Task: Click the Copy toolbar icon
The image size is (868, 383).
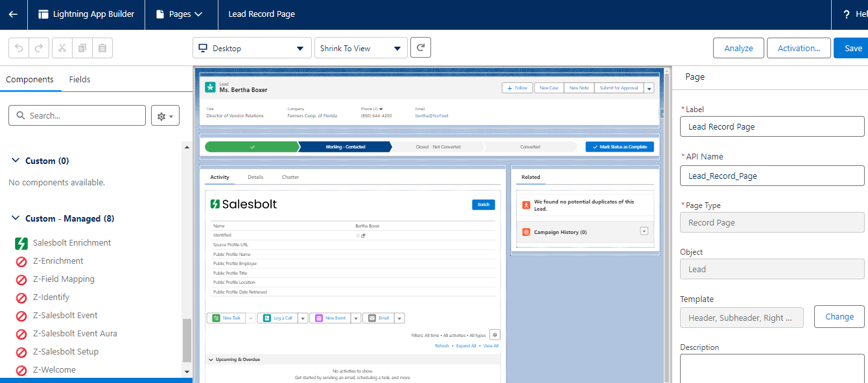Action: pos(82,48)
